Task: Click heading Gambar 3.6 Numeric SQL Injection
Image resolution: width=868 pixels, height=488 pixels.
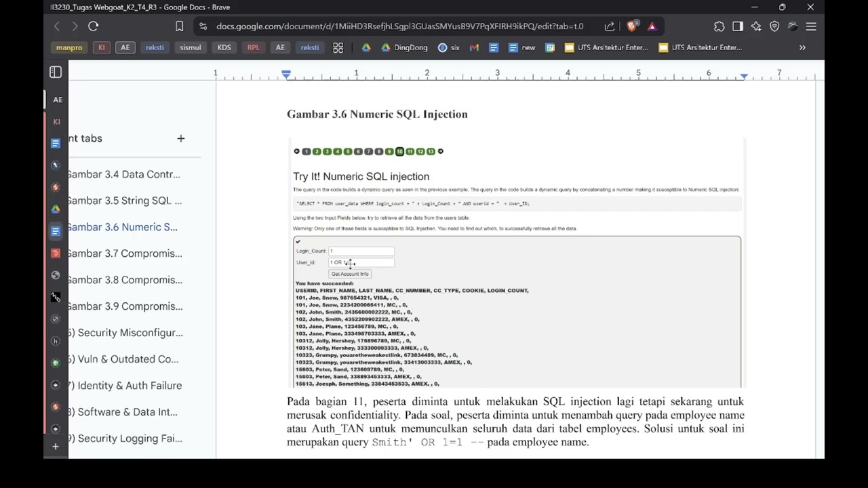Action: (x=377, y=114)
